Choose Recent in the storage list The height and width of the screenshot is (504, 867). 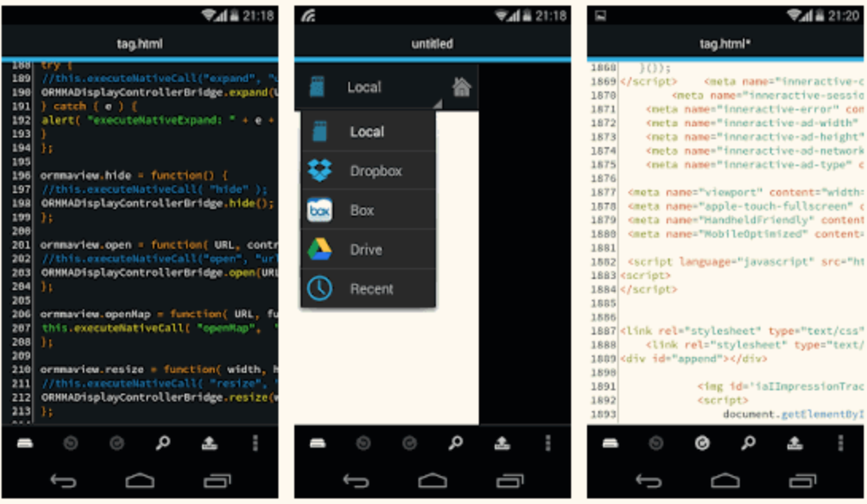coord(368,289)
